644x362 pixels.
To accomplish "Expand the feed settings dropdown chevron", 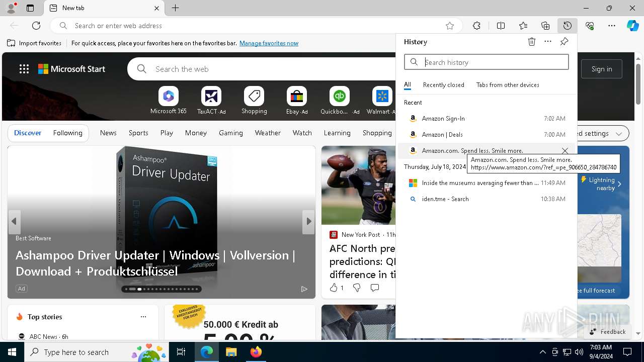I will (x=619, y=133).
